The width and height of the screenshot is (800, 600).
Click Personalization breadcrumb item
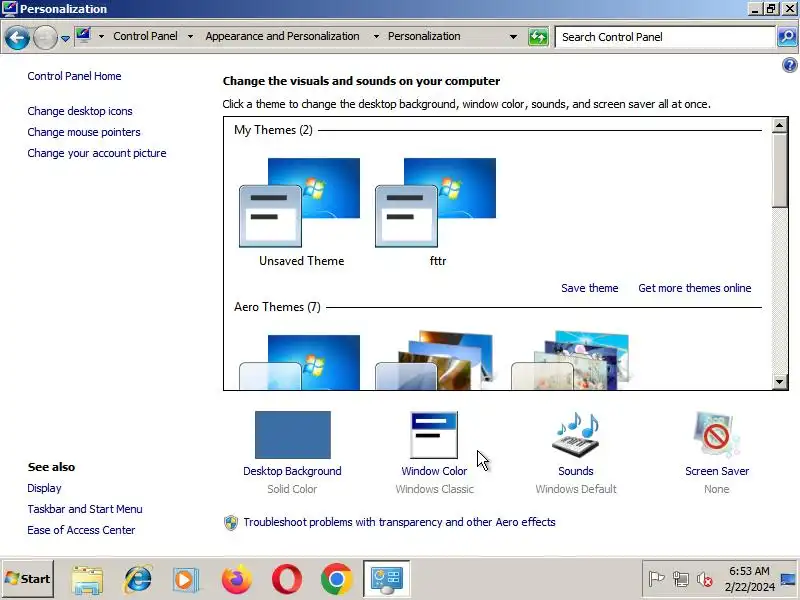424,36
